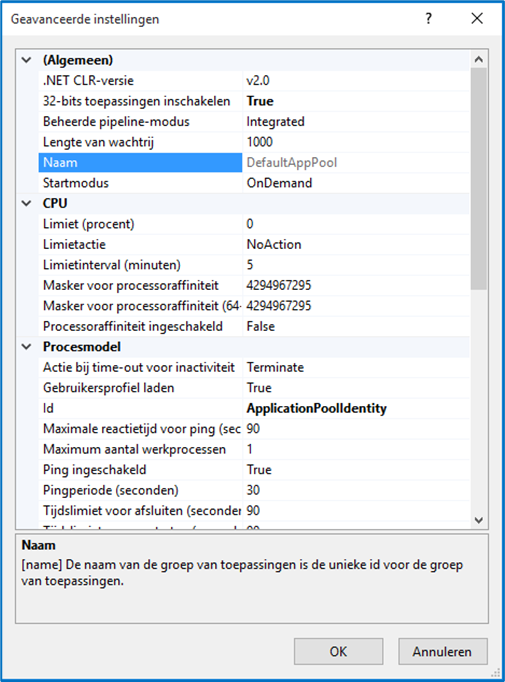The height and width of the screenshot is (682, 505).
Task: Click the Limiet (procent) value 0
Action: [355, 224]
